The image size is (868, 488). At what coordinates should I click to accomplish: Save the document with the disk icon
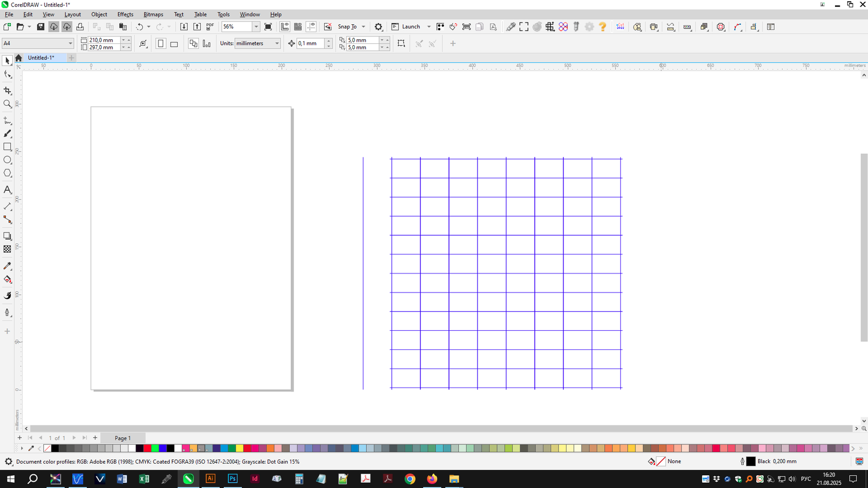(41, 27)
